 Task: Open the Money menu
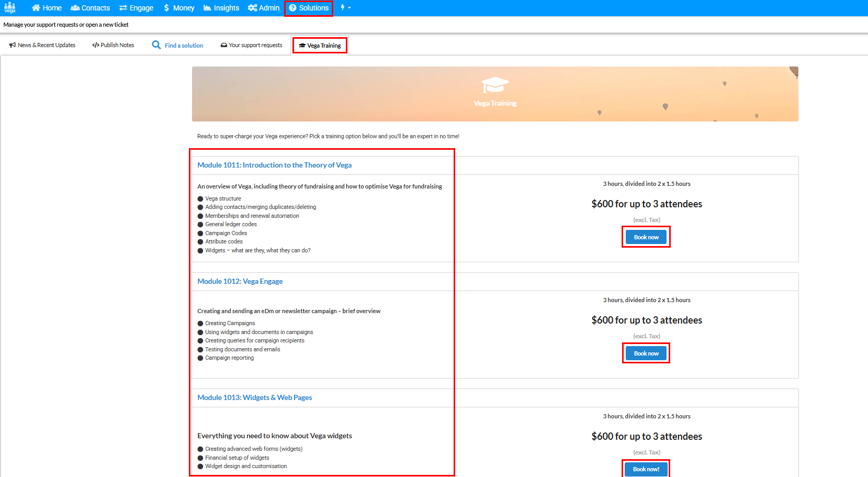click(178, 8)
